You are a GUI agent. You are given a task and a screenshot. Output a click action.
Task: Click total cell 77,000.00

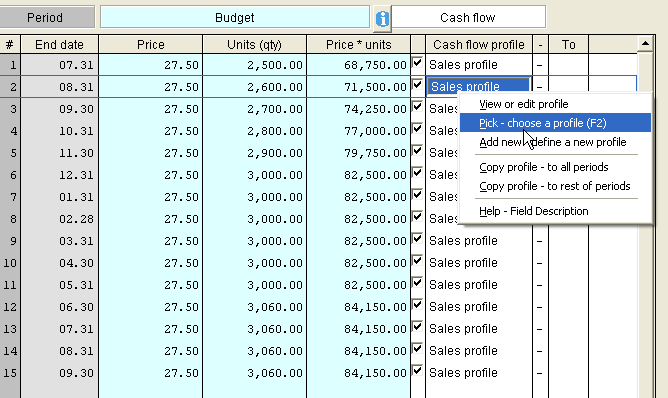point(358,131)
